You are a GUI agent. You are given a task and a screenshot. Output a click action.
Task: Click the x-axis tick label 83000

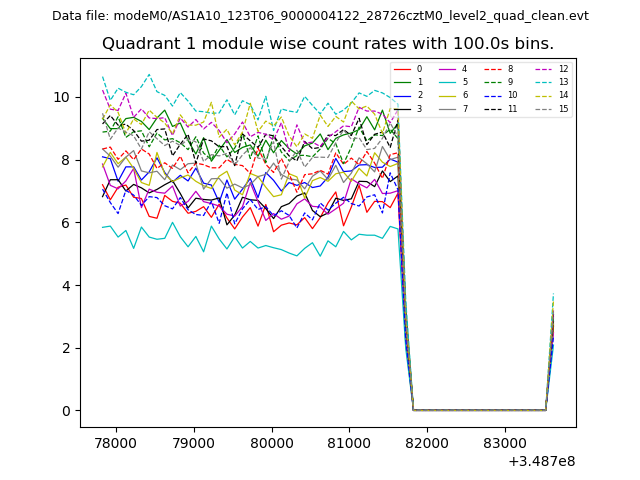pyautogui.click(x=504, y=442)
